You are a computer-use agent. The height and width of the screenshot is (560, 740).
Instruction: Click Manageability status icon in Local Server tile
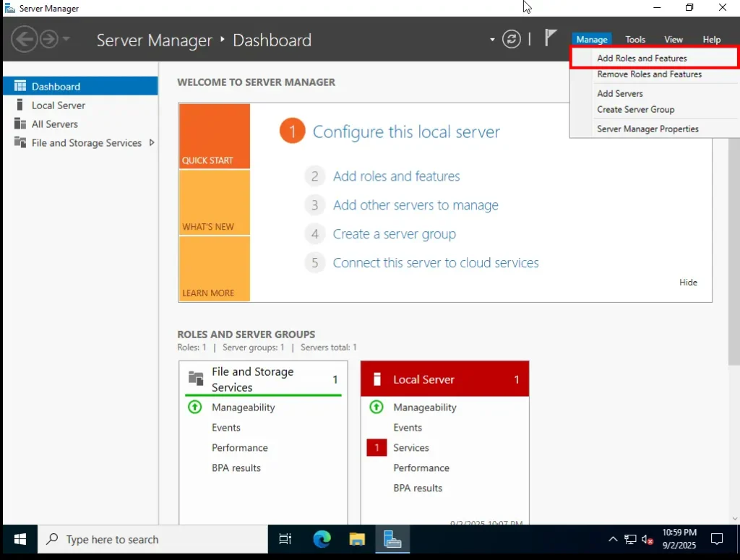point(376,407)
